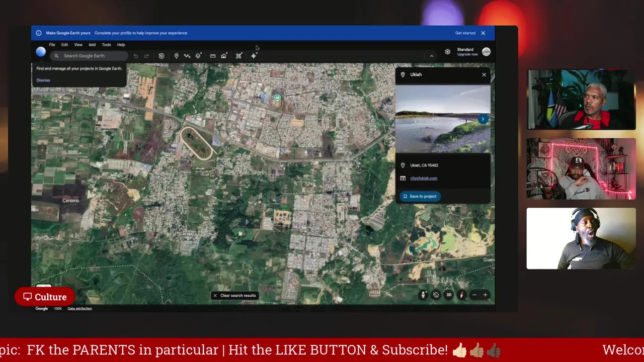Open the View menu
Image resolution: width=644 pixels, height=362 pixels.
[78, 45]
